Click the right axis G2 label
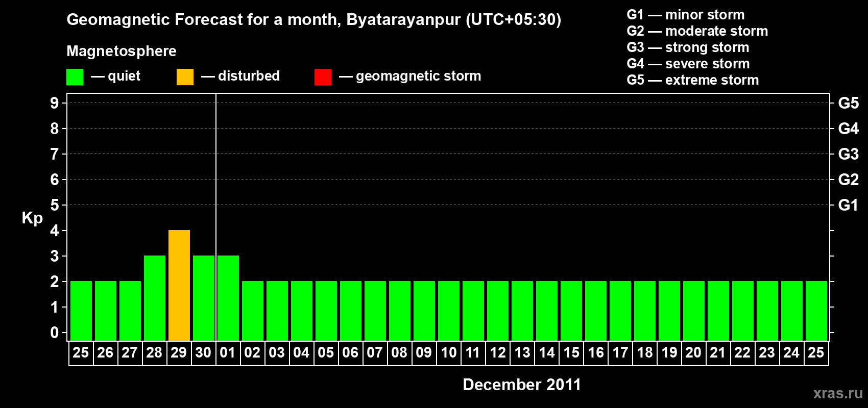The width and height of the screenshot is (868, 408). pos(849,180)
